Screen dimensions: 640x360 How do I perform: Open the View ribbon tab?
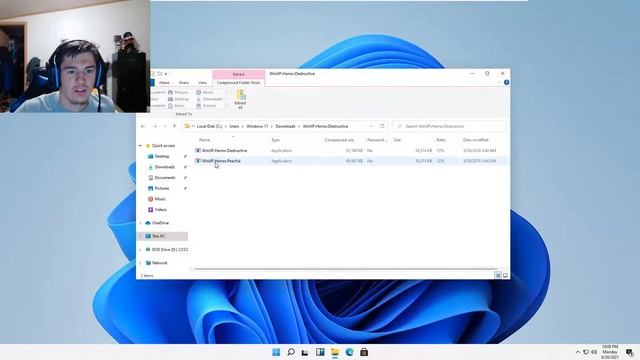tap(202, 82)
